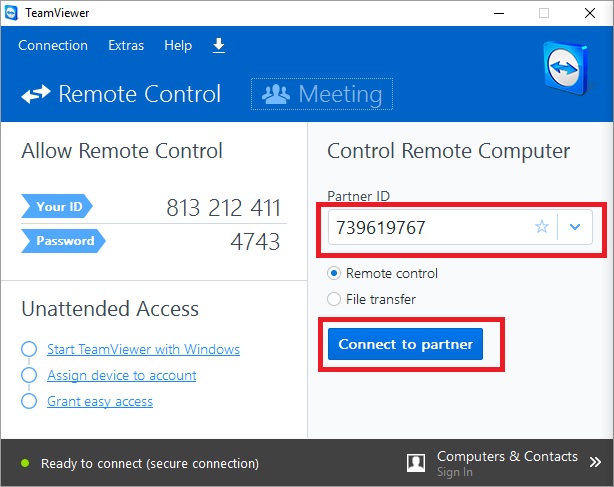Click circle bullet beside Grant easy access
The width and height of the screenshot is (614, 487).
coord(29,402)
